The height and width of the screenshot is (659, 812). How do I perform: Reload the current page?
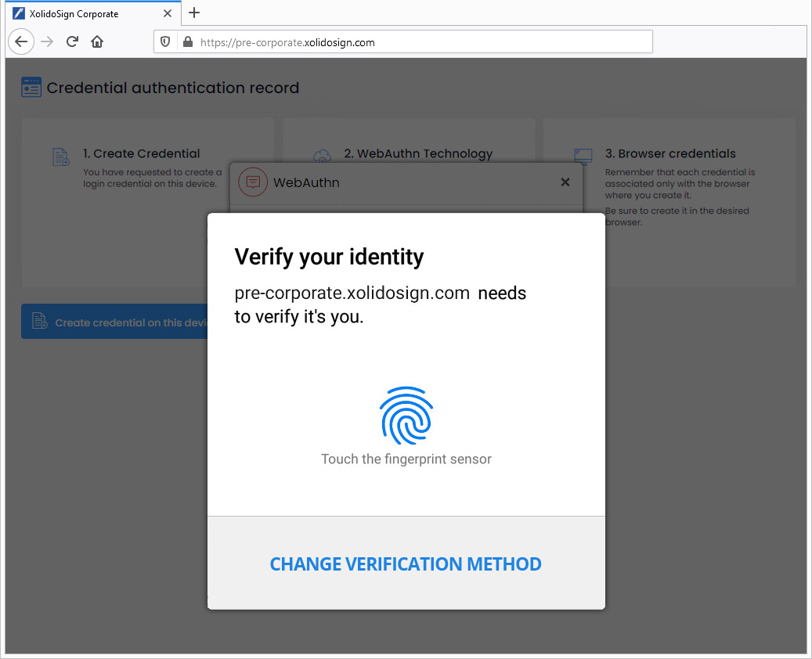pos(72,42)
